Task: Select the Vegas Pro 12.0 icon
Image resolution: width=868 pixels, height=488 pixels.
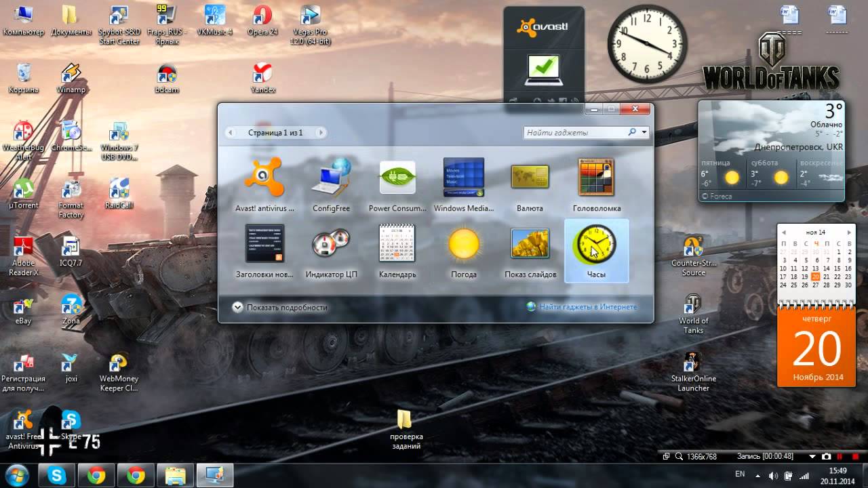Action: (310, 25)
